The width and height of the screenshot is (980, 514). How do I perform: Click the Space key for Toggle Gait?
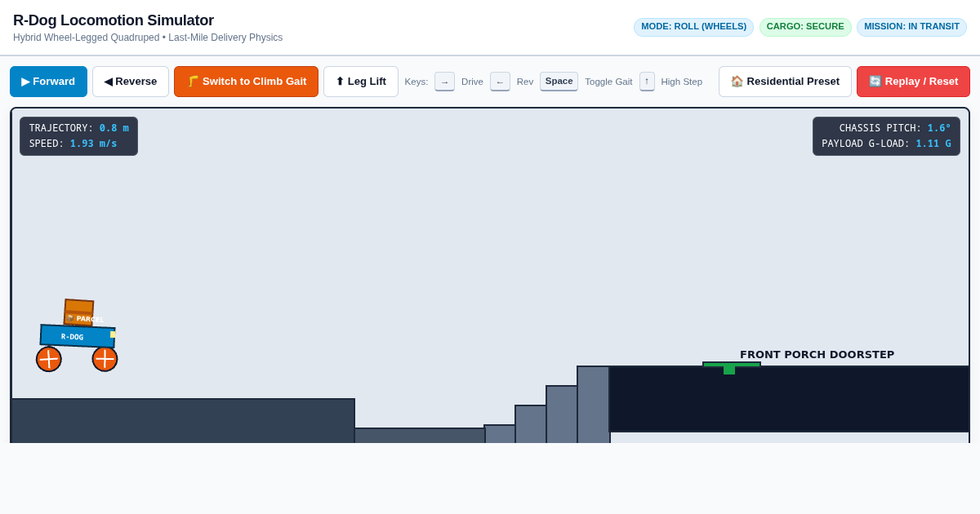[559, 82]
